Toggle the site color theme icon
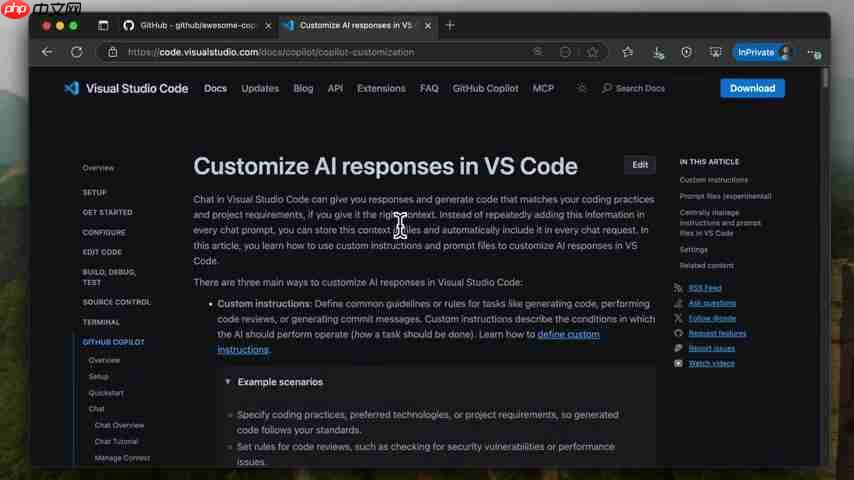 (582, 88)
